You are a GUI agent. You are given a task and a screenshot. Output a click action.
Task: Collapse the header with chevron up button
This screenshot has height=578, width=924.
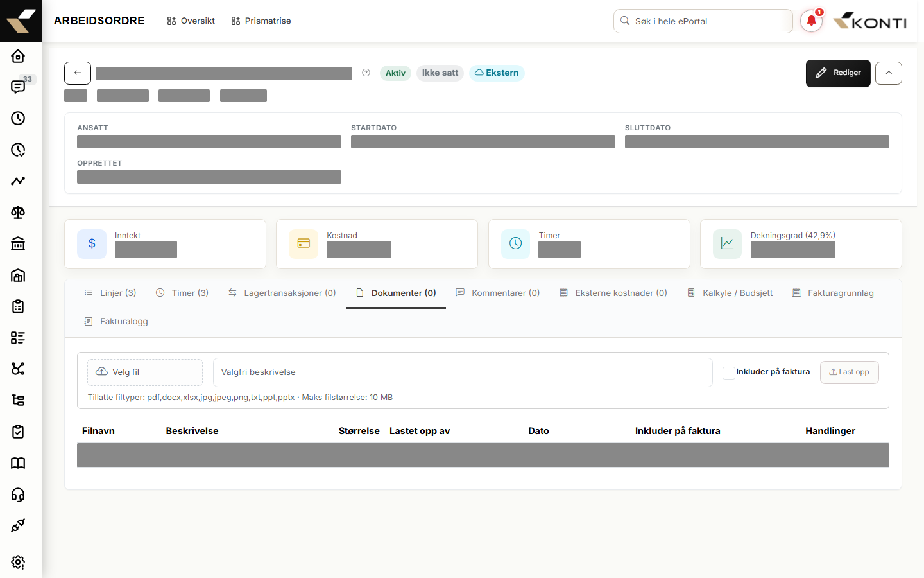click(889, 73)
